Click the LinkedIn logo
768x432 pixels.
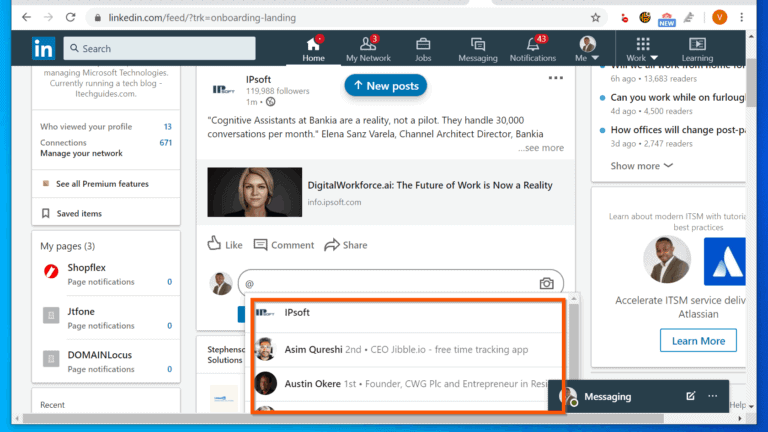click(44, 48)
